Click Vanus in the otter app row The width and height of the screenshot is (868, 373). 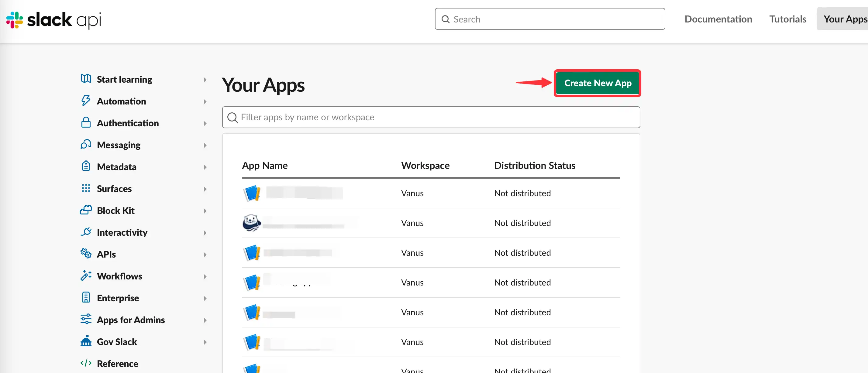pyautogui.click(x=412, y=223)
